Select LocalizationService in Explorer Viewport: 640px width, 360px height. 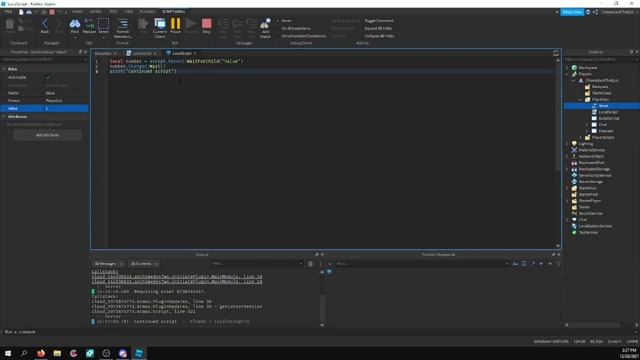pyautogui.click(x=595, y=226)
